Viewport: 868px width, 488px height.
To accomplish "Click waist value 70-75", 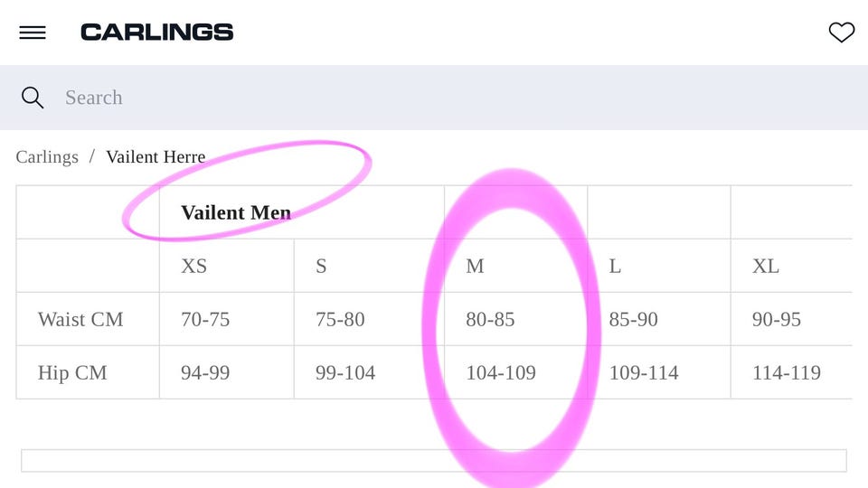I will tap(205, 319).
